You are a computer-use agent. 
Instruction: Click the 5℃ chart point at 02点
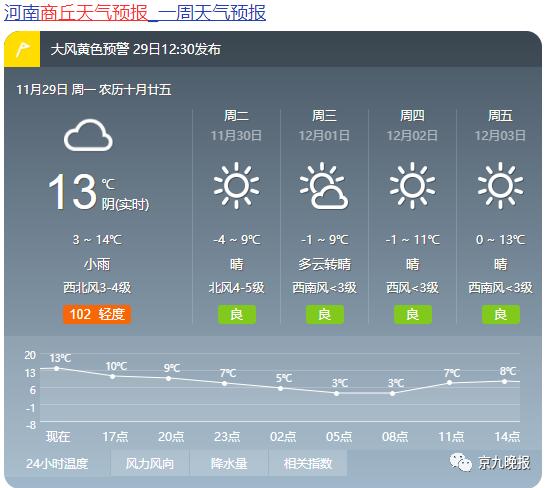click(x=280, y=388)
